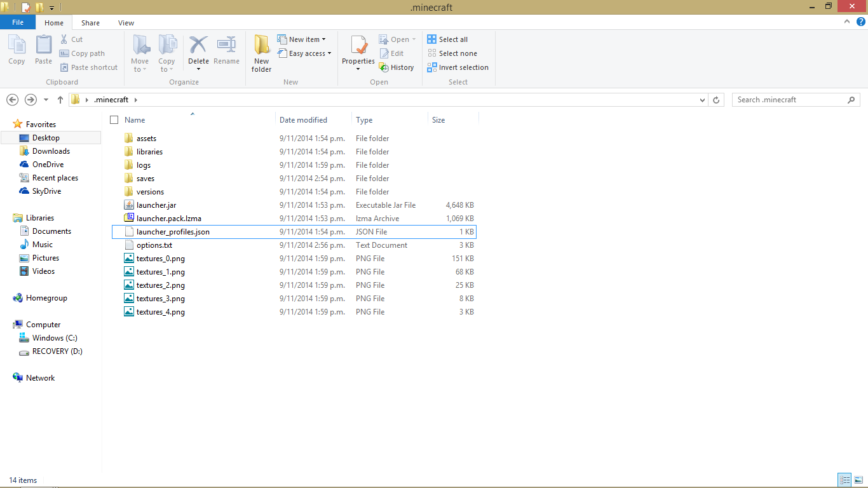Click Select none in the ribbon
This screenshot has width=868, height=488.
point(453,53)
